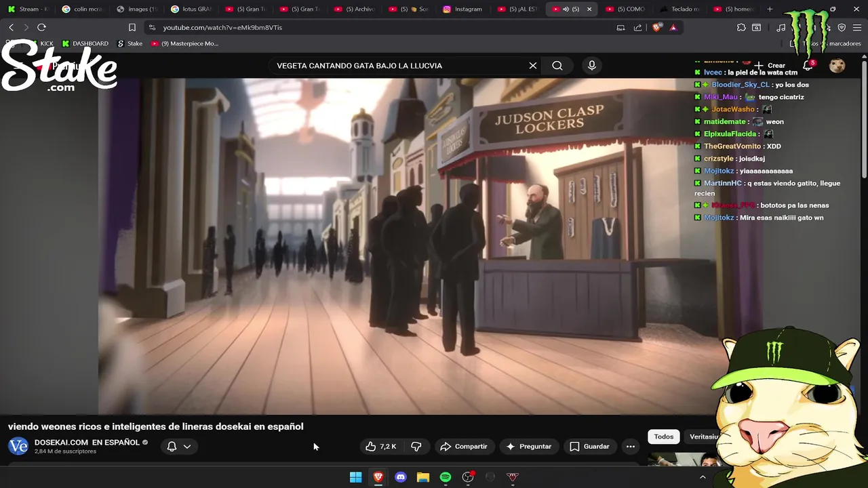
Task: Open new browser tab with plus
Action: [x=770, y=9]
